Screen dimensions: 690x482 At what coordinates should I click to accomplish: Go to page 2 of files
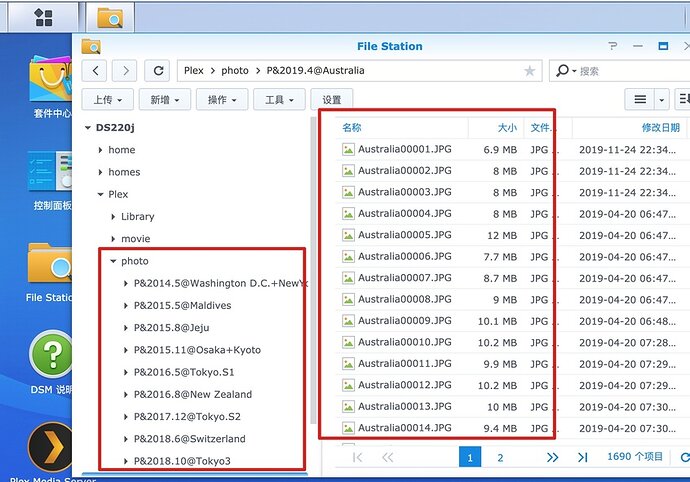[500, 458]
